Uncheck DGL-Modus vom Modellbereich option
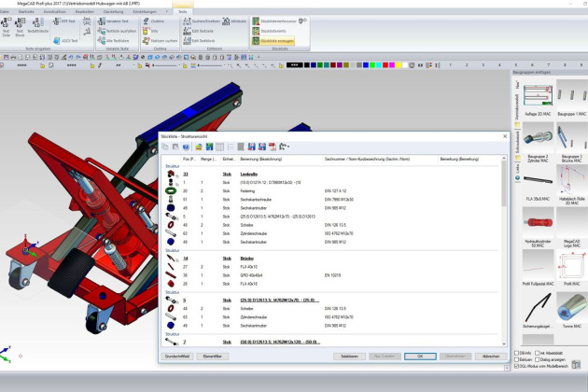 (x=518, y=367)
